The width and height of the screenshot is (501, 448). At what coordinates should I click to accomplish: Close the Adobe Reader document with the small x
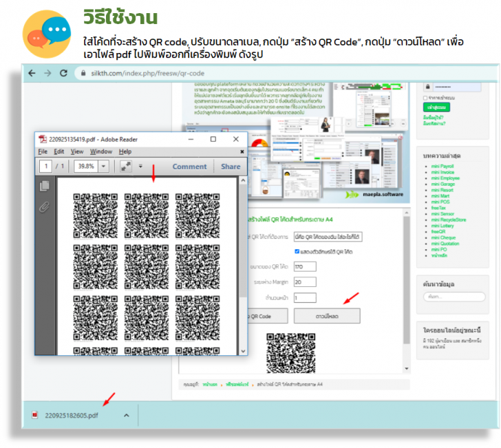click(242, 152)
